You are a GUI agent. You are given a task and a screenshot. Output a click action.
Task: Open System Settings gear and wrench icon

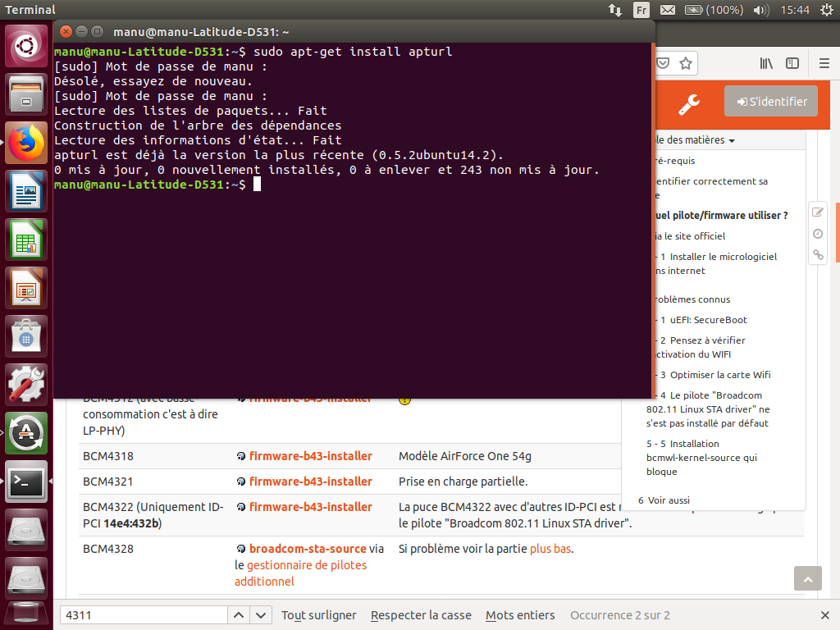tap(26, 385)
